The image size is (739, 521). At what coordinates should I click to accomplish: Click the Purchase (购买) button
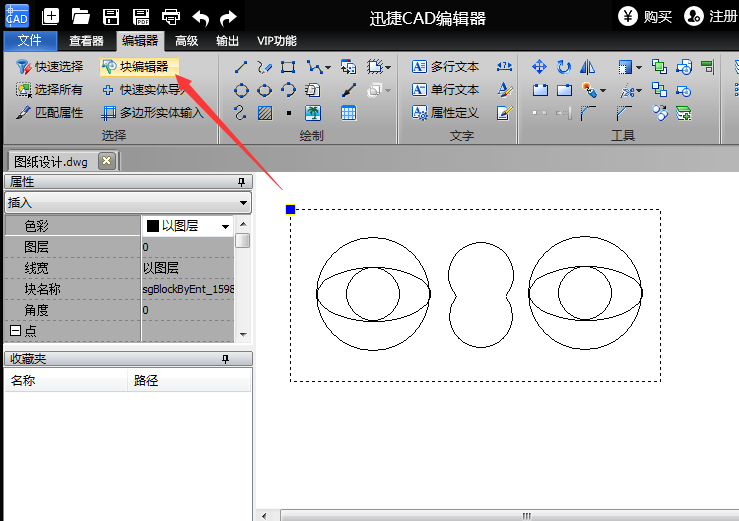coord(645,16)
